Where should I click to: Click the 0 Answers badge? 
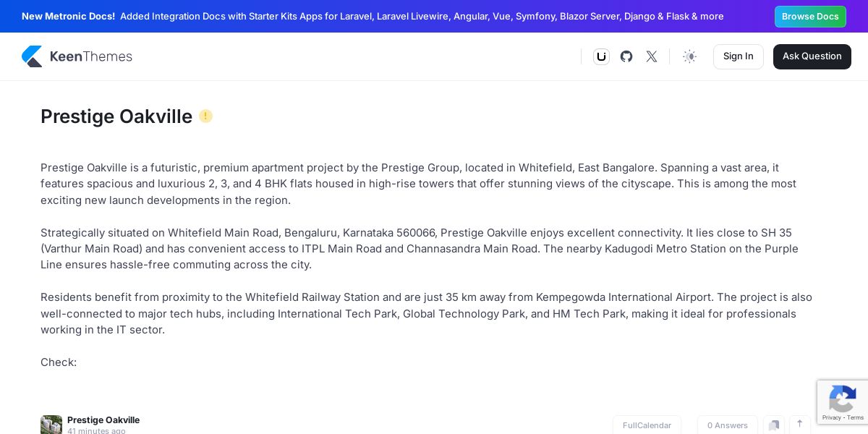[728, 425]
